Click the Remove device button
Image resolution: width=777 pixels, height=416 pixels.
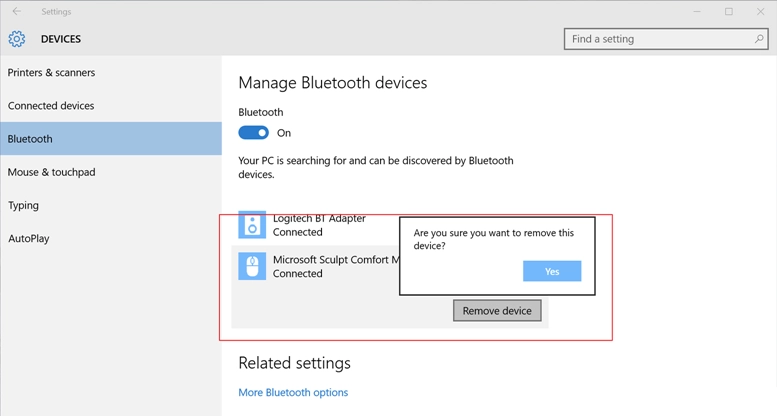click(497, 310)
